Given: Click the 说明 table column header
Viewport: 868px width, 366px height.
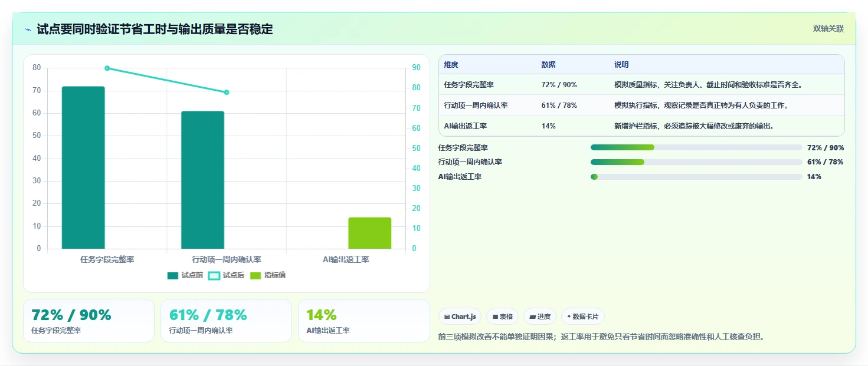Looking at the screenshot, I should (621, 64).
